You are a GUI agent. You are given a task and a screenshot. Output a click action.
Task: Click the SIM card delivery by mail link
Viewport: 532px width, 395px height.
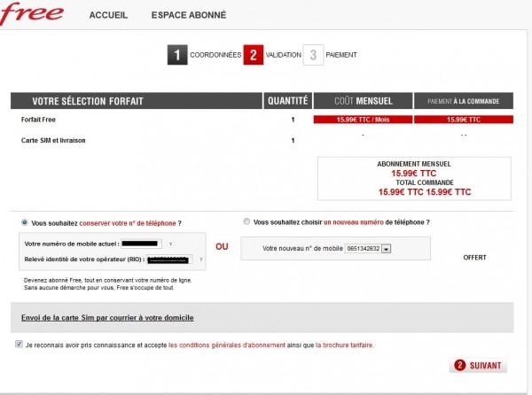coord(107,318)
